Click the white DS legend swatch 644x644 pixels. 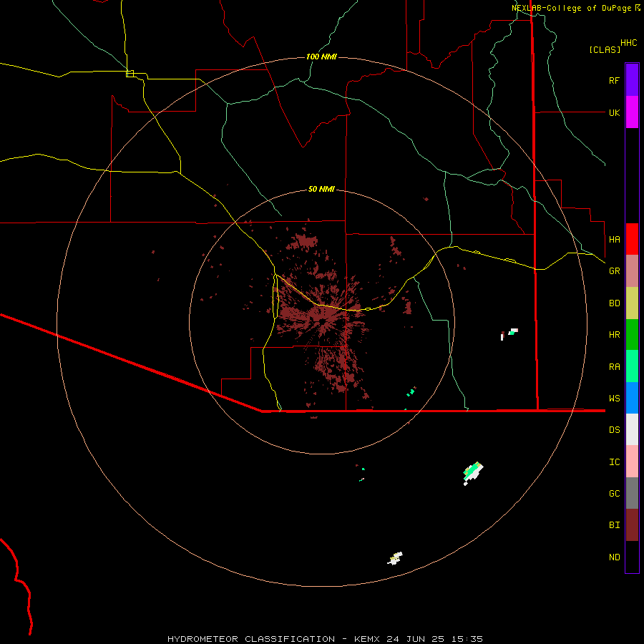(x=632, y=429)
